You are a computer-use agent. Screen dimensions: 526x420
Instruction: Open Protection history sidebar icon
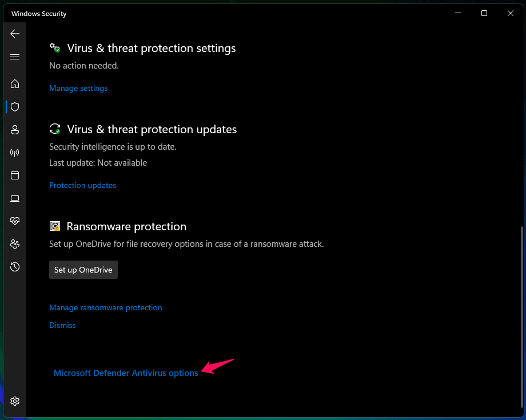pyautogui.click(x=15, y=267)
